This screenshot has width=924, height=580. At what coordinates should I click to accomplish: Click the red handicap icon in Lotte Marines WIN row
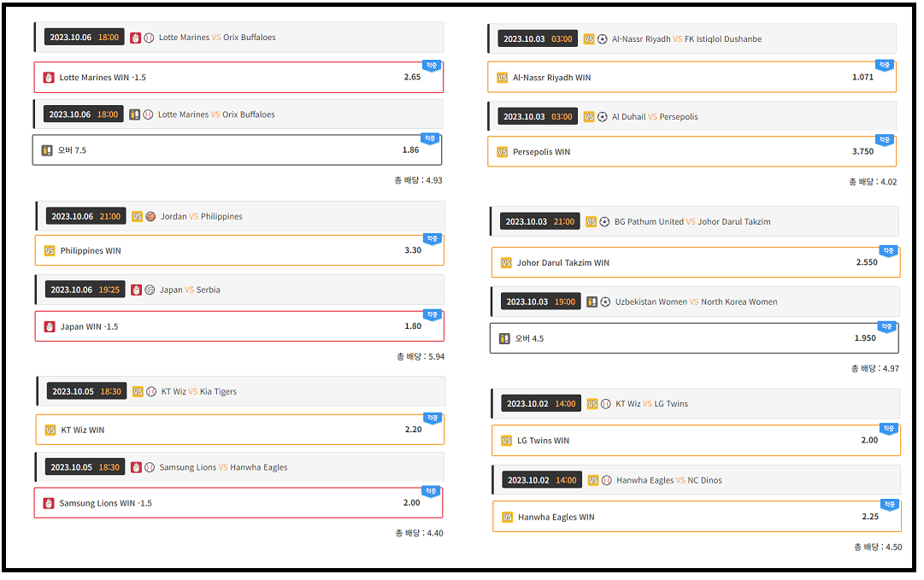(49, 78)
